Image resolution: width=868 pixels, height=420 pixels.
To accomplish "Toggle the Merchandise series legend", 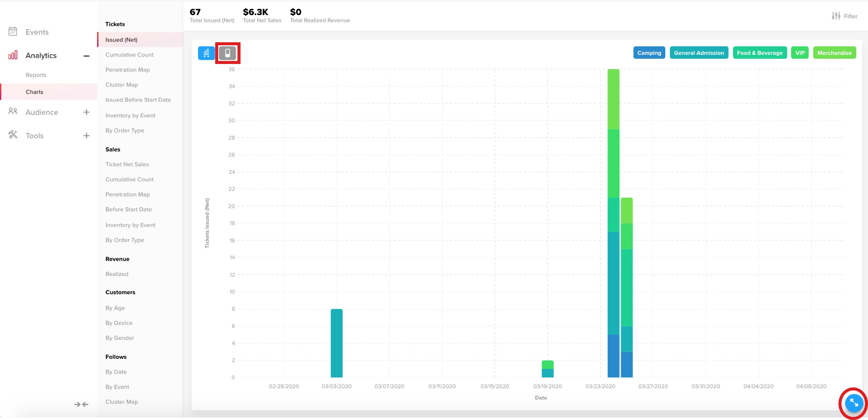I will pos(834,53).
